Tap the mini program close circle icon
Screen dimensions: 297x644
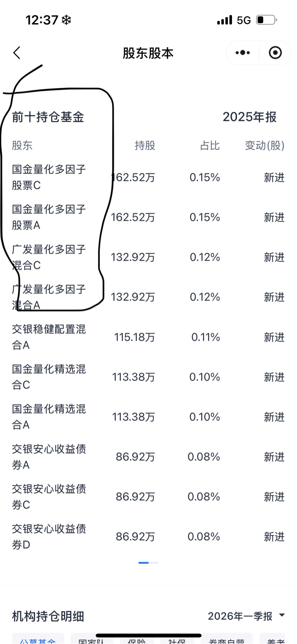pyautogui.click(x=275, y=53)
